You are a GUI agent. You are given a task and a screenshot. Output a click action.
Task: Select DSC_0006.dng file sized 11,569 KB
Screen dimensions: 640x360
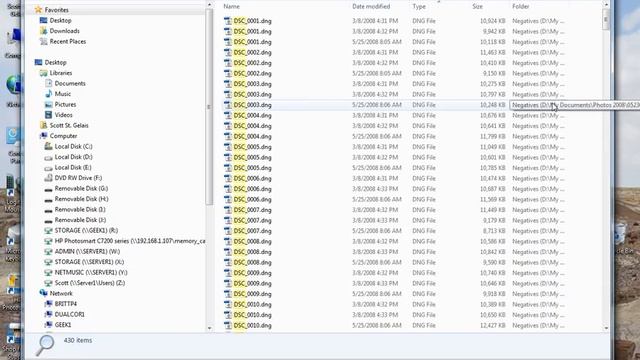(253, 200)
